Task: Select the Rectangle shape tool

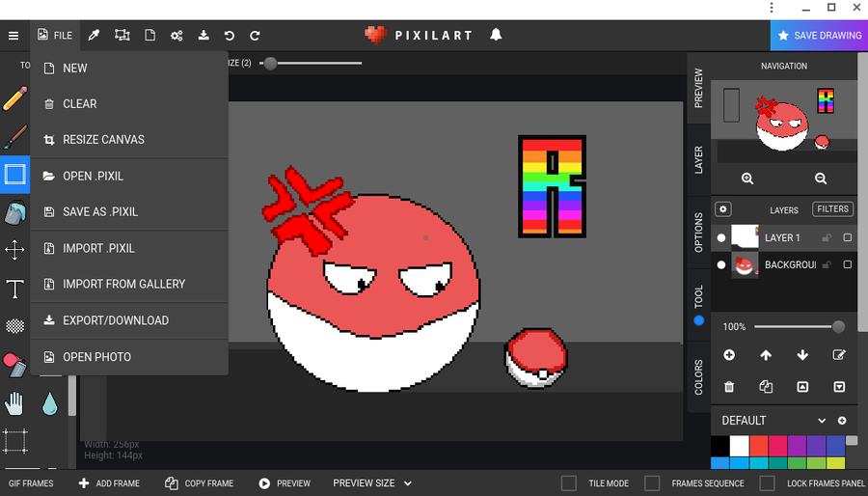Action: 14,175
